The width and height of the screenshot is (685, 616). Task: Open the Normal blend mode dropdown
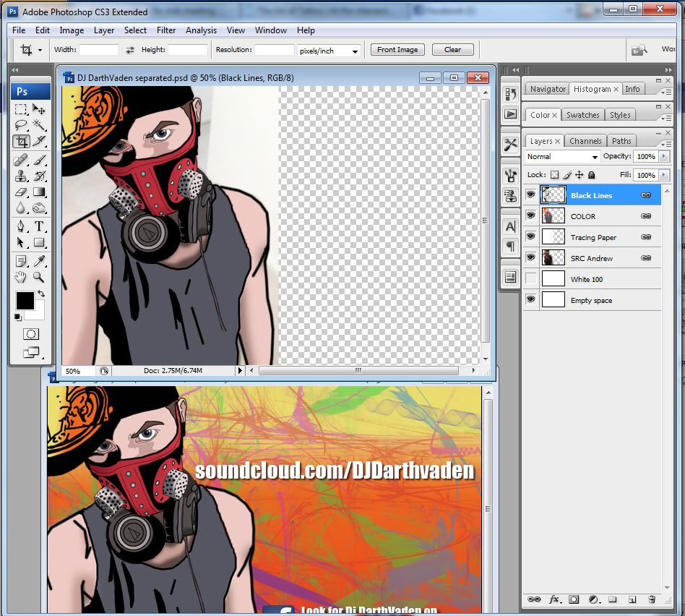click(x=562, y=156)
